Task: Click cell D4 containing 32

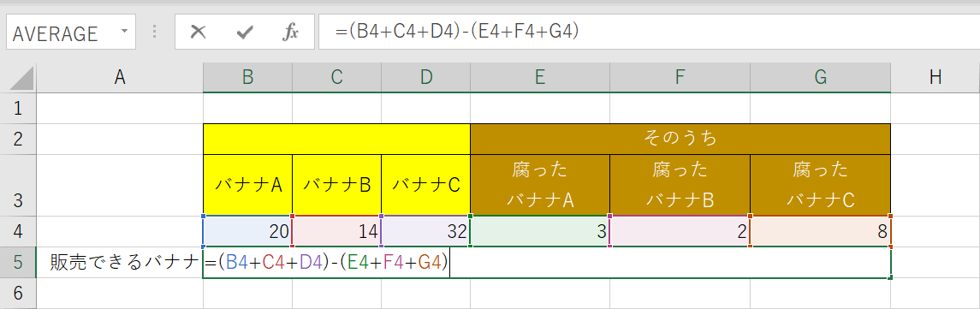Action: [425, 231]
